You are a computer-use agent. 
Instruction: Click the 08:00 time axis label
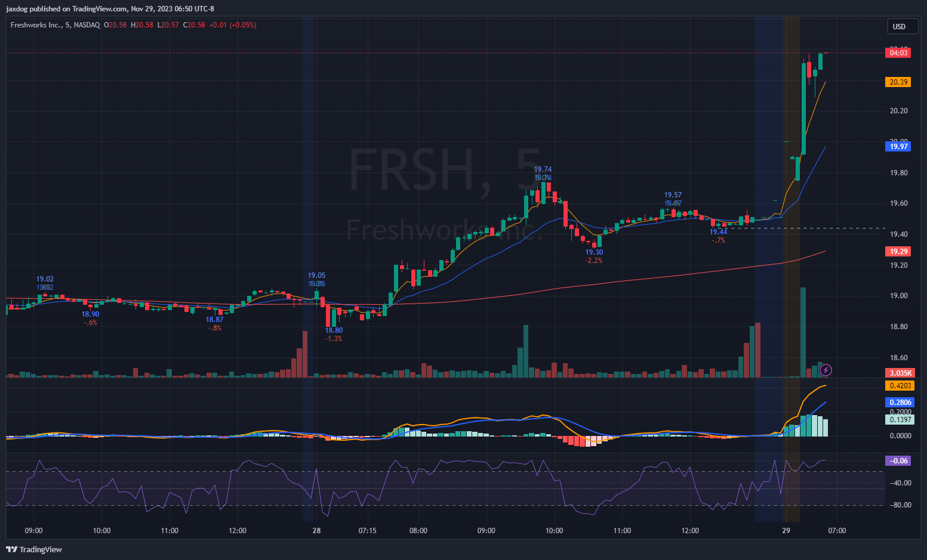pos(418,531)
